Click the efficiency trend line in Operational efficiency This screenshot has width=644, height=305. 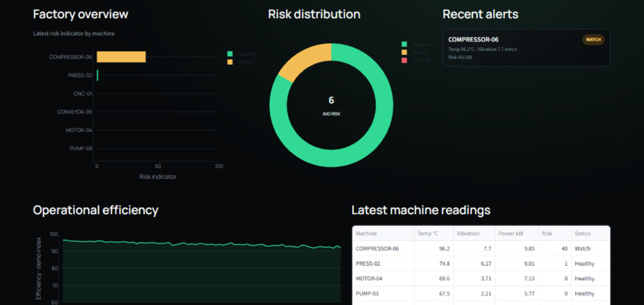click(x=201, y=244)
